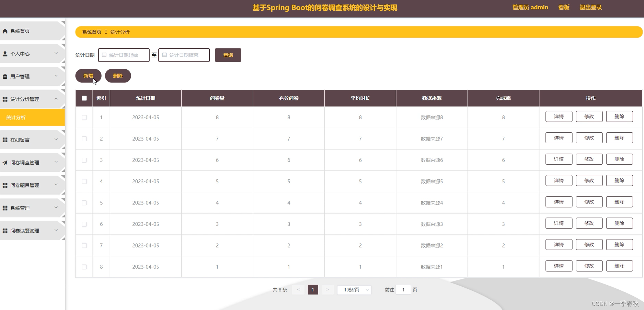
Task: Click the 统计日期 column header
Action: [146, 98]
